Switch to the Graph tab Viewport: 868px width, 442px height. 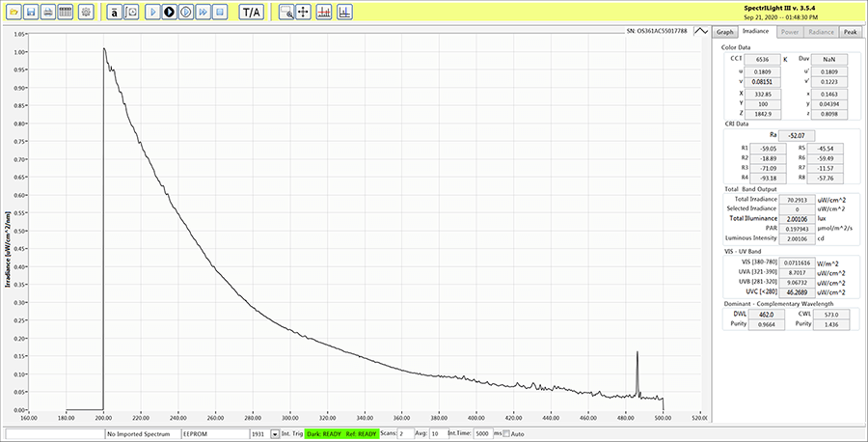(x=724, y=32)
